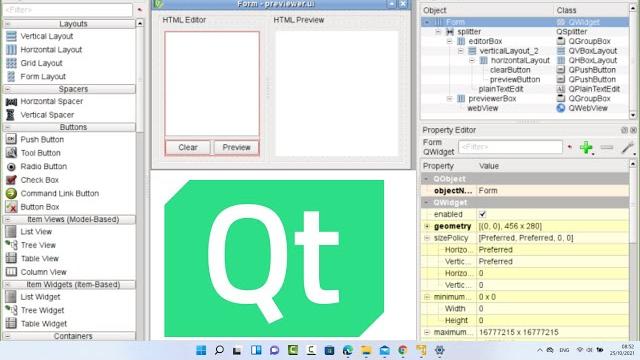Viewport: 640px width, 360px height.
Task: Collapse the QWidget property group
Action: 427,202
